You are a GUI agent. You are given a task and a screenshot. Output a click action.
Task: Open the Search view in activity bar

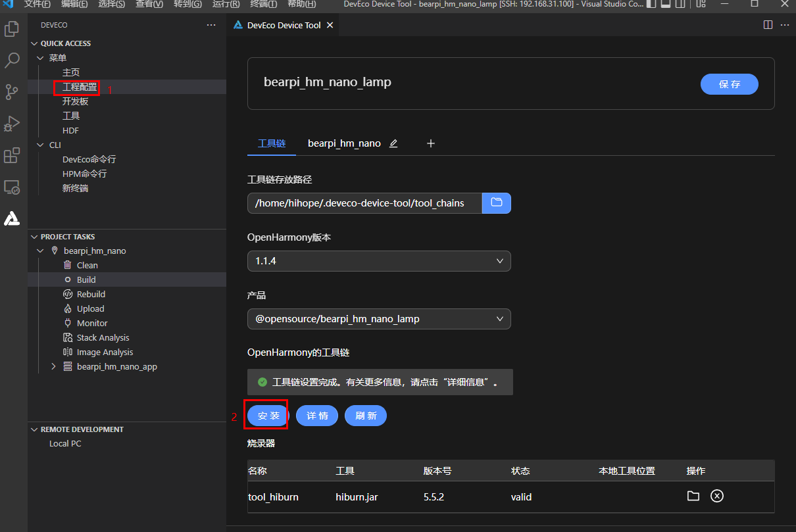point(12,60)
